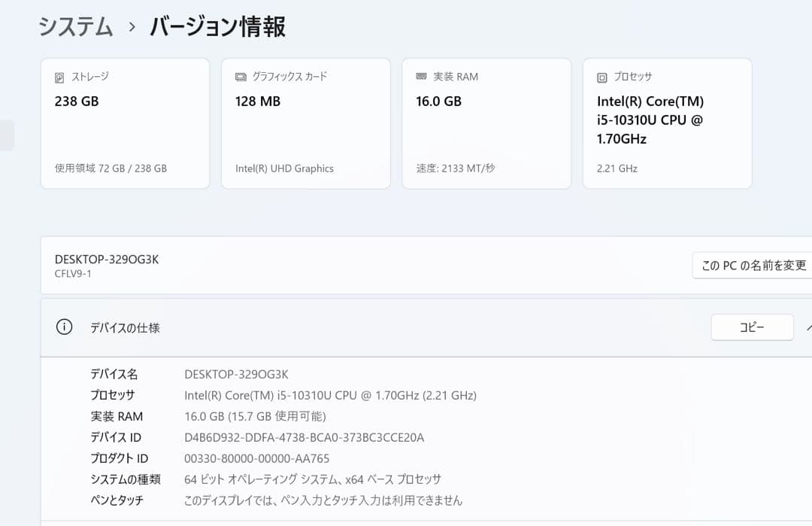
Task: Click the 実装 RAM memory icon
Action: 422,76
